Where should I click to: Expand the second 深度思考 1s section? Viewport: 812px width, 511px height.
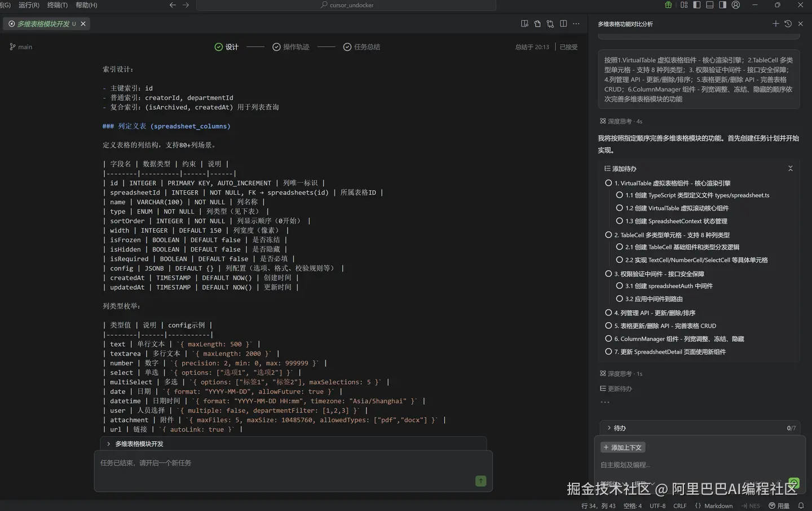[x=621, y=373]
